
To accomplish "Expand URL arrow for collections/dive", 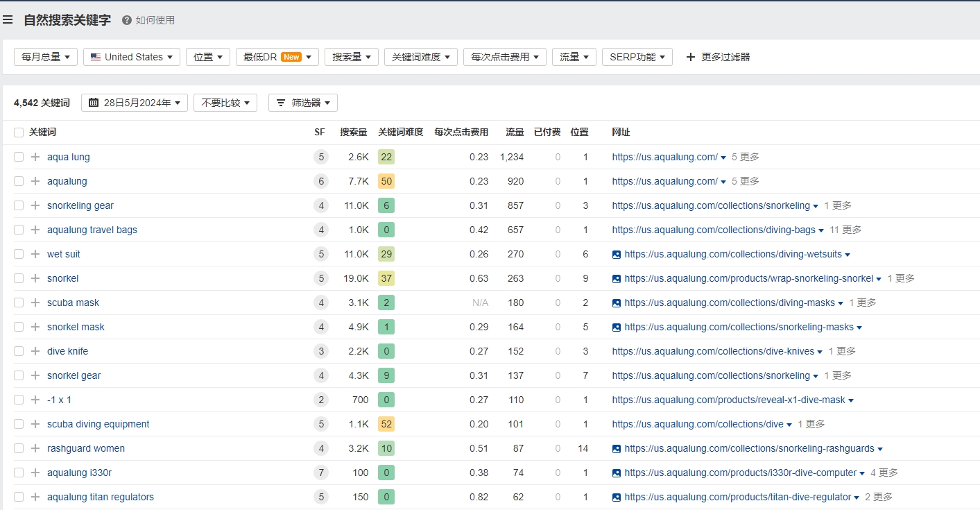I will pyautogui.click(x=789, y=425).
